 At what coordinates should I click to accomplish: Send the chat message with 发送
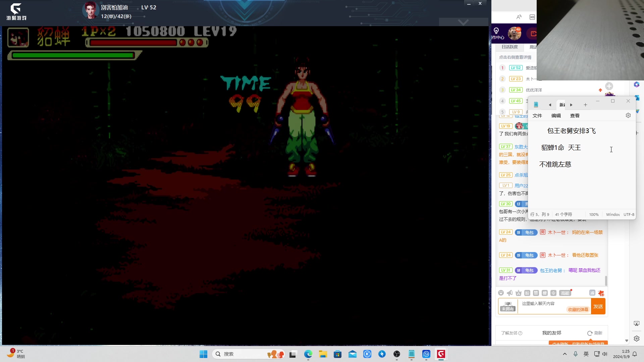598,306
